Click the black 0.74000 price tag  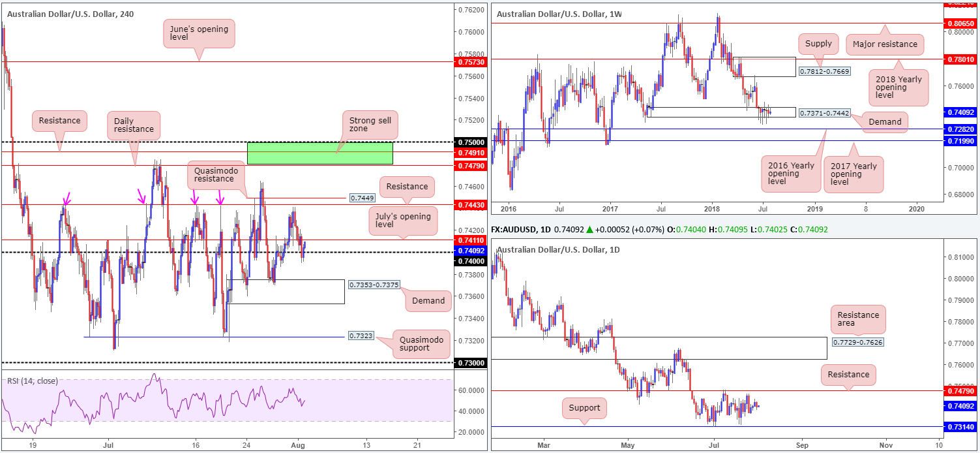[471, 260]
